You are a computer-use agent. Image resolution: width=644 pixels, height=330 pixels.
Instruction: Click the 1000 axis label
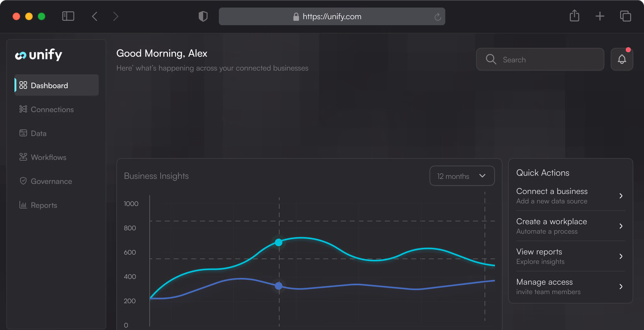(x=131, y=204)
